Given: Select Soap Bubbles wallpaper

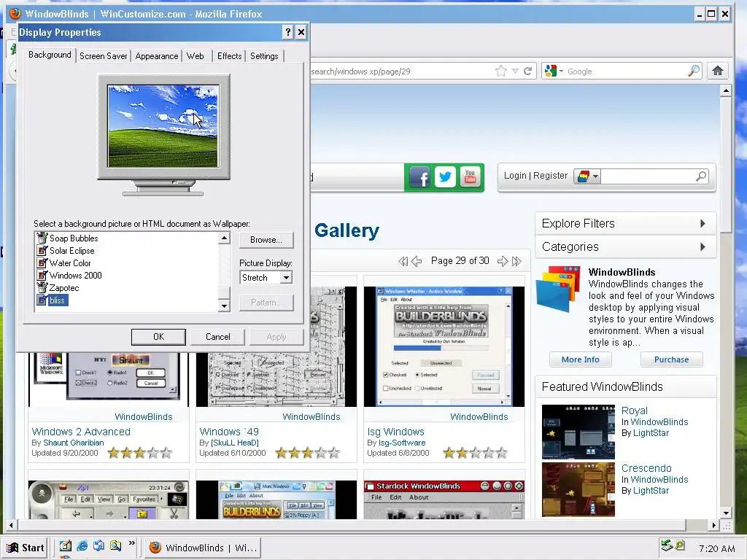Looking at the screenshot, I should [x=74, y=238].
